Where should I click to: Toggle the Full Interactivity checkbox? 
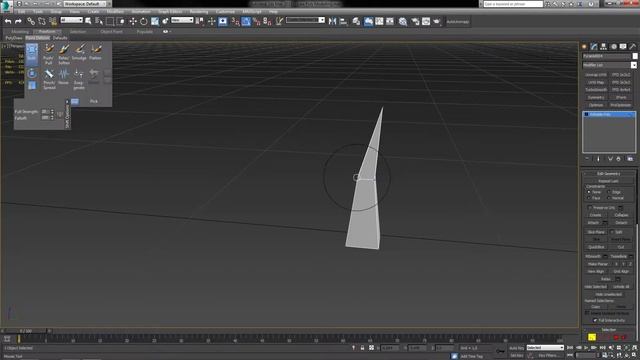[595, 320]
